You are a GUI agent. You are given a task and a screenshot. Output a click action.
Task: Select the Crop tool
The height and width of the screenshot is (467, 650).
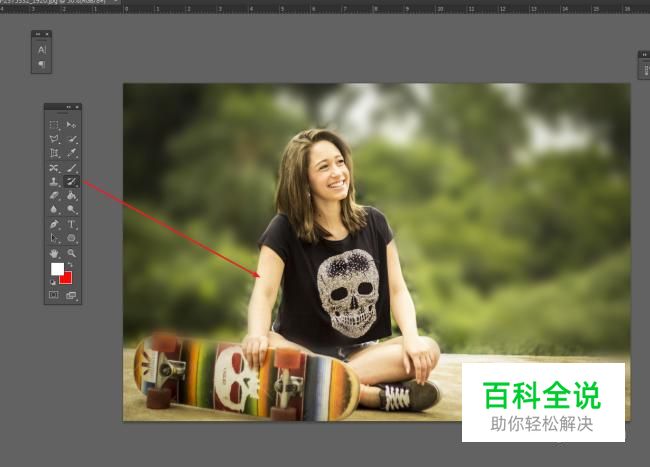click(x=54, y=153)
